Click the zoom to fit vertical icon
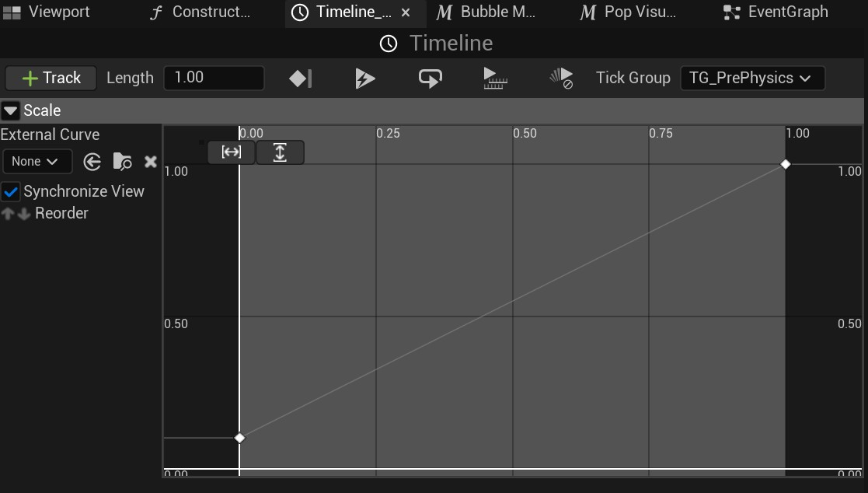Viewport: 868px width, 493px height. 280,152
